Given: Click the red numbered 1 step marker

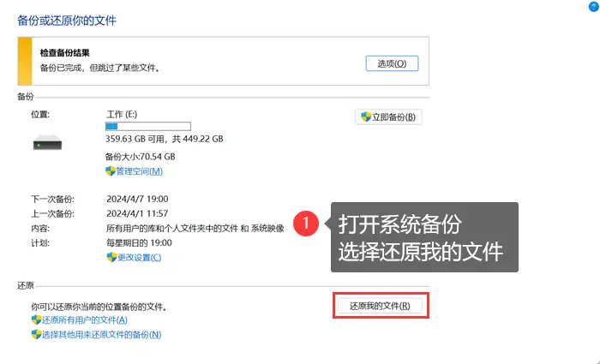Looking at the screenshot, I should 306,224.
